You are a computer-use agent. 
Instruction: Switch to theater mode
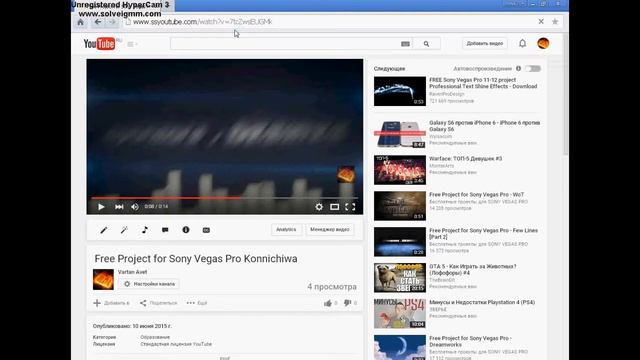point(335,207)
